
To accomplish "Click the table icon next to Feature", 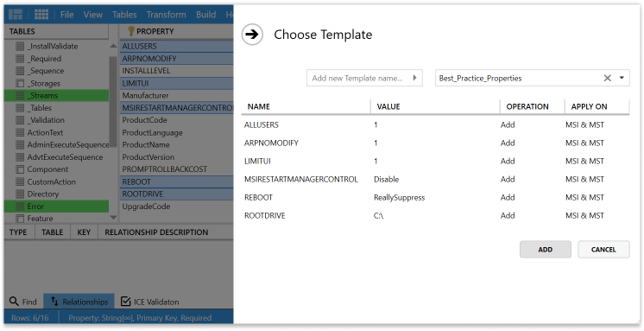I will (20, 219).
